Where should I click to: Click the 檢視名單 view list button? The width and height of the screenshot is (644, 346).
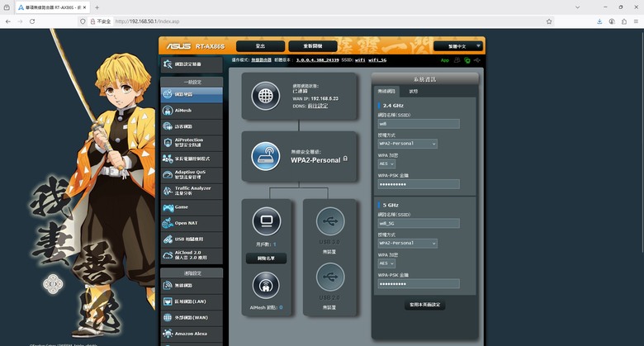click(266, 258)
